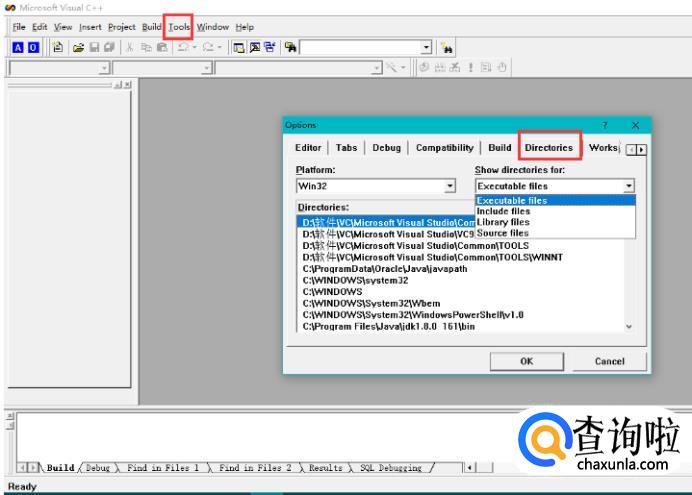The image size is (692, 495).
Task: Click the Build icon in build toolbar
Action: [440, 68]
